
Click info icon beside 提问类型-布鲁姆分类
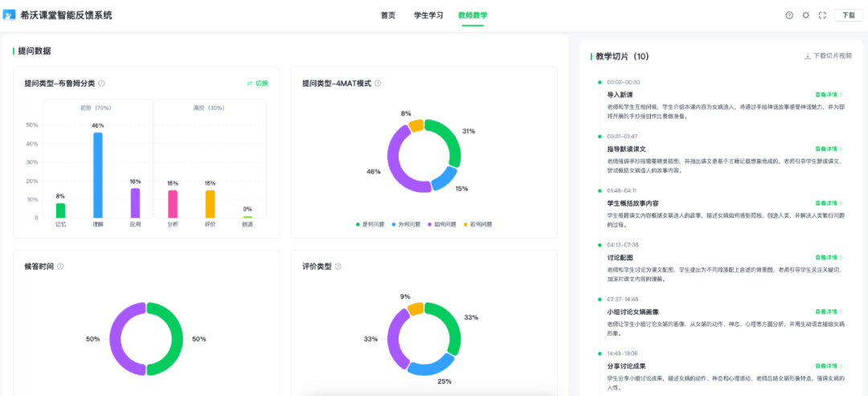pos(102,84)
